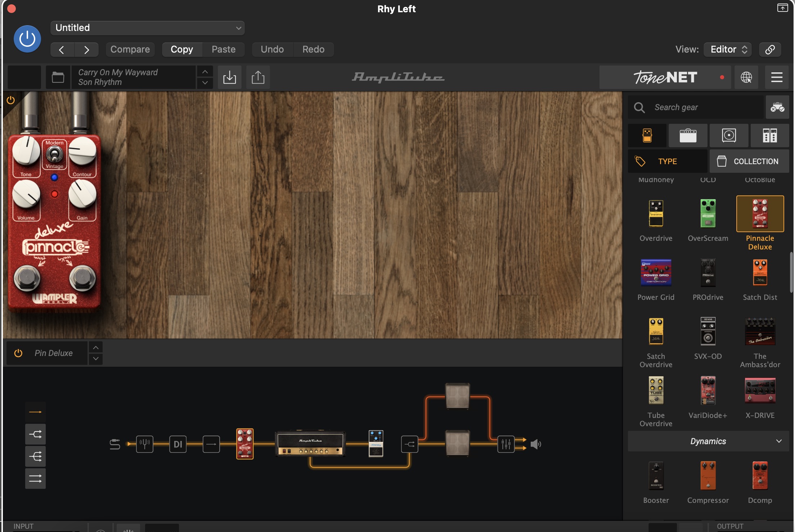The height and width of the screenshot is (532, 795).
Task: Select the amplifier gear tab
Action: point(688,135)
